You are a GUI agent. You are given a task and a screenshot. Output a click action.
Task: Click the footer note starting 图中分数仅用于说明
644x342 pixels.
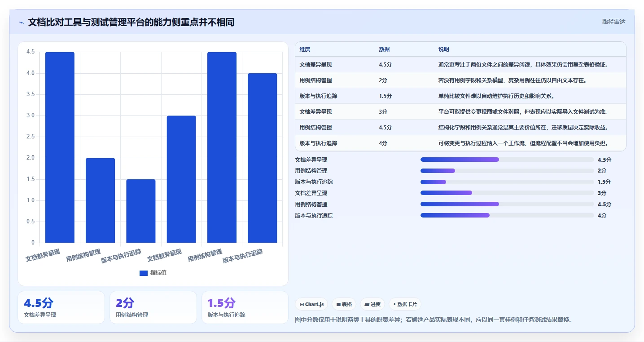[434, 320]
